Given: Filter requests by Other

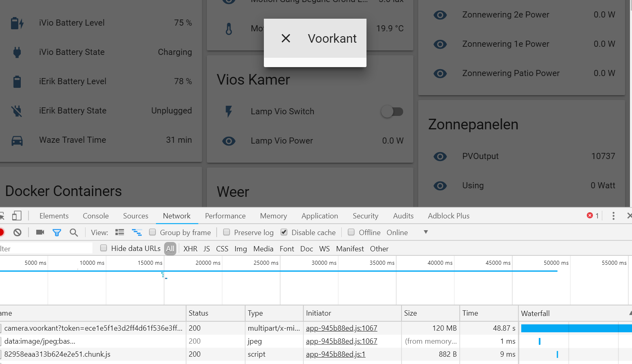Looking at the screenshot, I should tap(379, 248).
